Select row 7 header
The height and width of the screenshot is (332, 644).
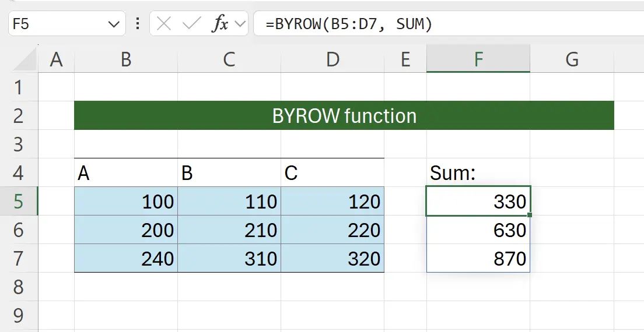pyautogui.click(x=19, y=258)
